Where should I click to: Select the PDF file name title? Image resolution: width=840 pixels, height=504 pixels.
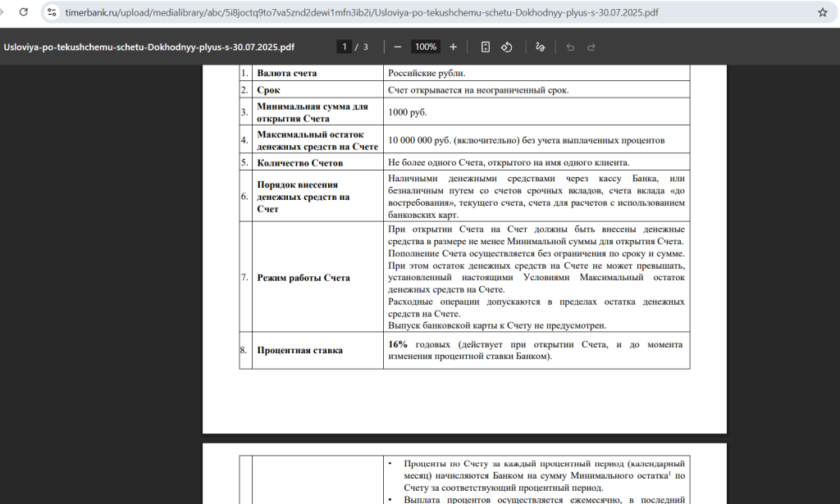pyautogui.click(x=149, y=47)
